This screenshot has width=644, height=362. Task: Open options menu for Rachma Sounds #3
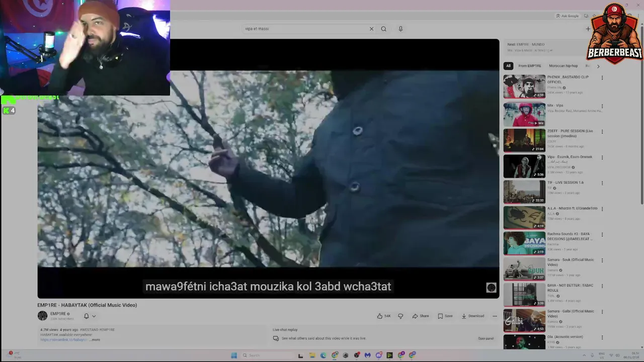tap(602, 234)
